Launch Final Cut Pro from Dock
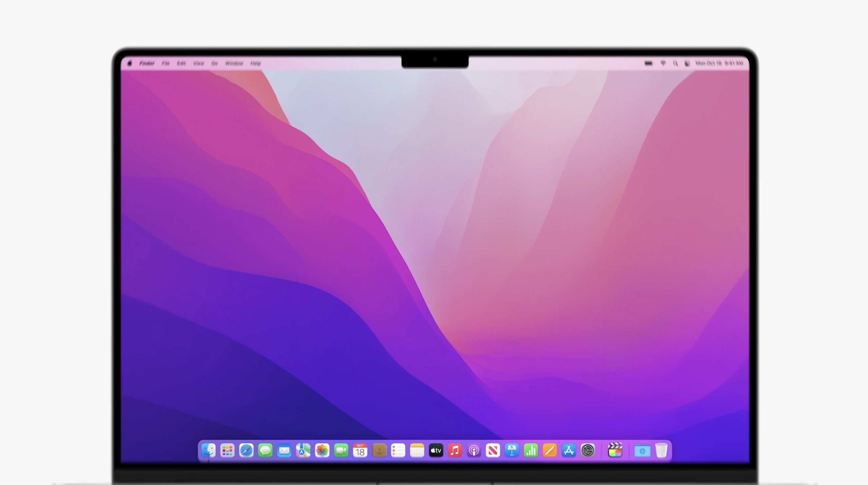This screenshot has height=485, width=868. [x=615, y=450]
